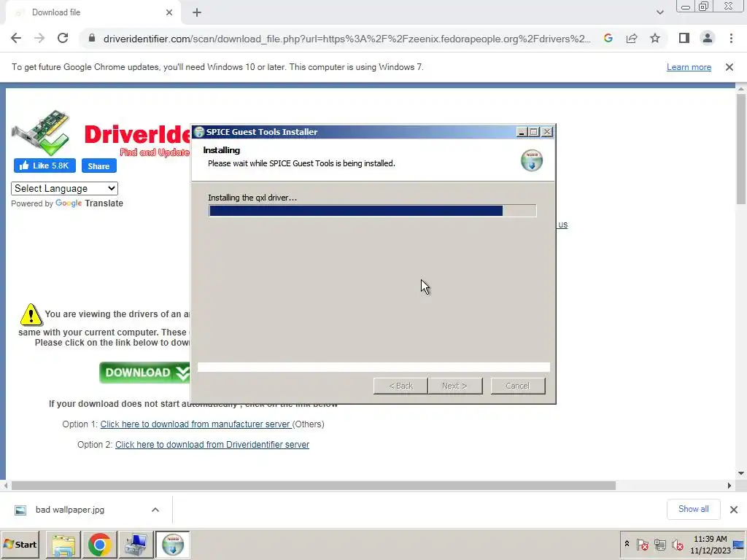Reload the page with the refresh icon
The width and height of the screenshot is (747, 560).
click(63, 39)
